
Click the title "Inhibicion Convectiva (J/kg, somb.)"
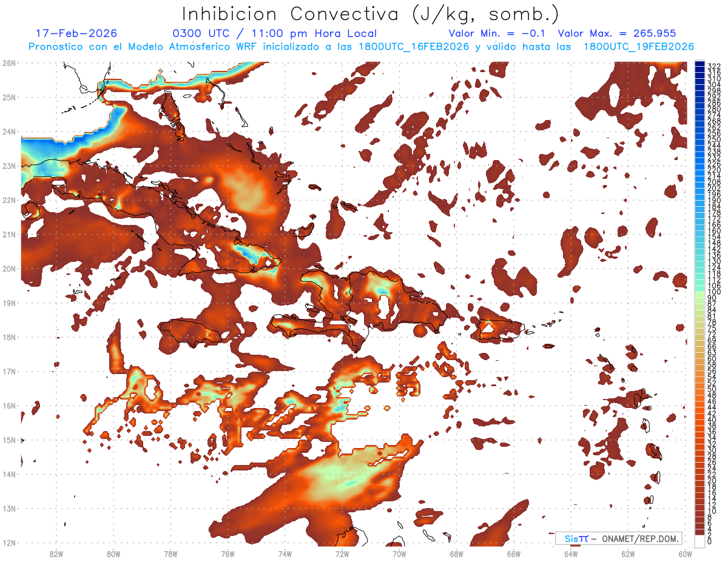pos(370,15)
